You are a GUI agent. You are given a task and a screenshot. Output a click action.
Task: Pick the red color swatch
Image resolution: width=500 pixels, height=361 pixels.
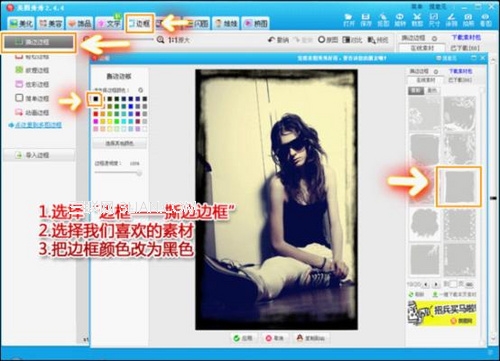(96, 114)
